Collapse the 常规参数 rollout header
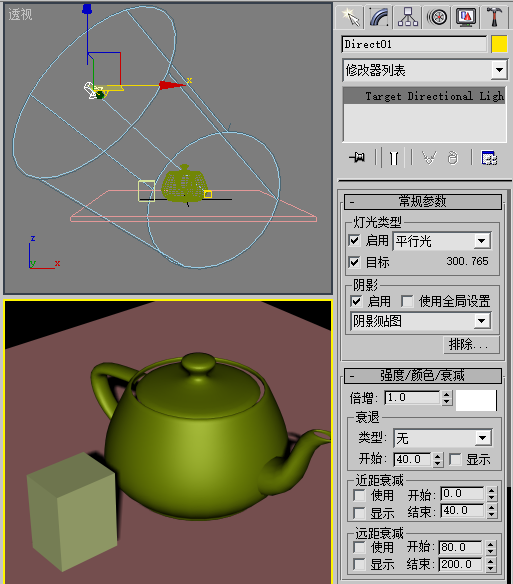This screenshot has height=584, width=513. click(x=422, y=201)
